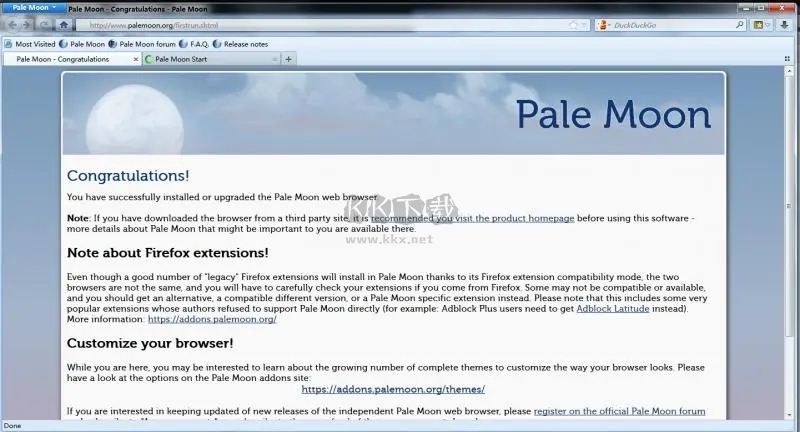Close the Pale Moon - Congratulations tab
800x432 pixels.
click(x=135, y=60)
